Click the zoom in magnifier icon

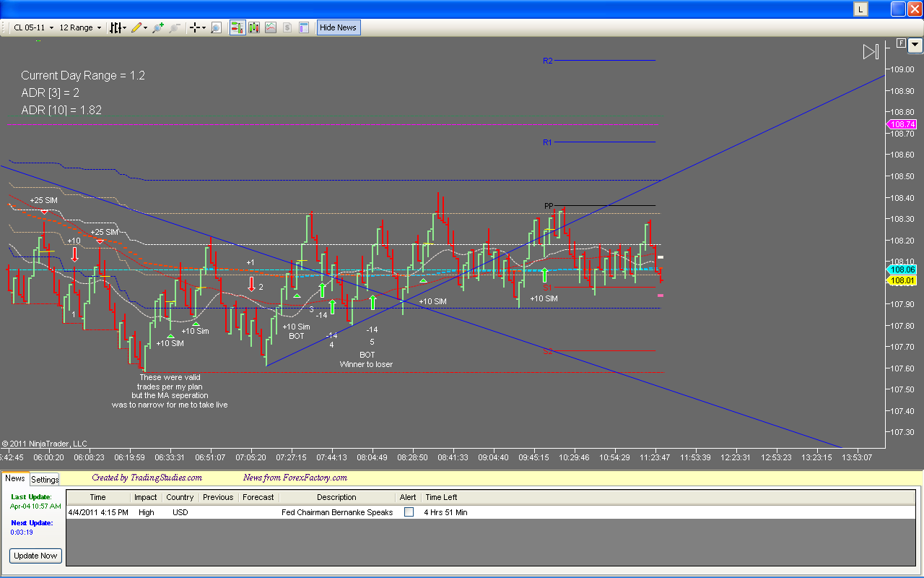click(x=157, y=27)
